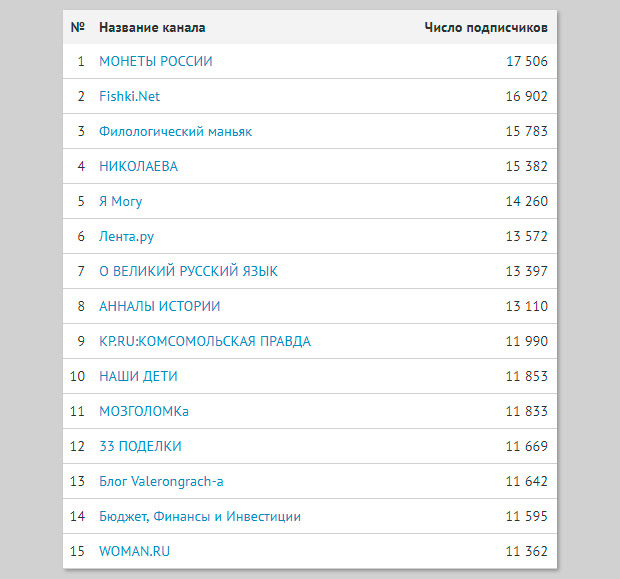This screenshot has width=620, height=579.
Task: Open the Лента.ру channel link
Action: click(x=126, y=236)
